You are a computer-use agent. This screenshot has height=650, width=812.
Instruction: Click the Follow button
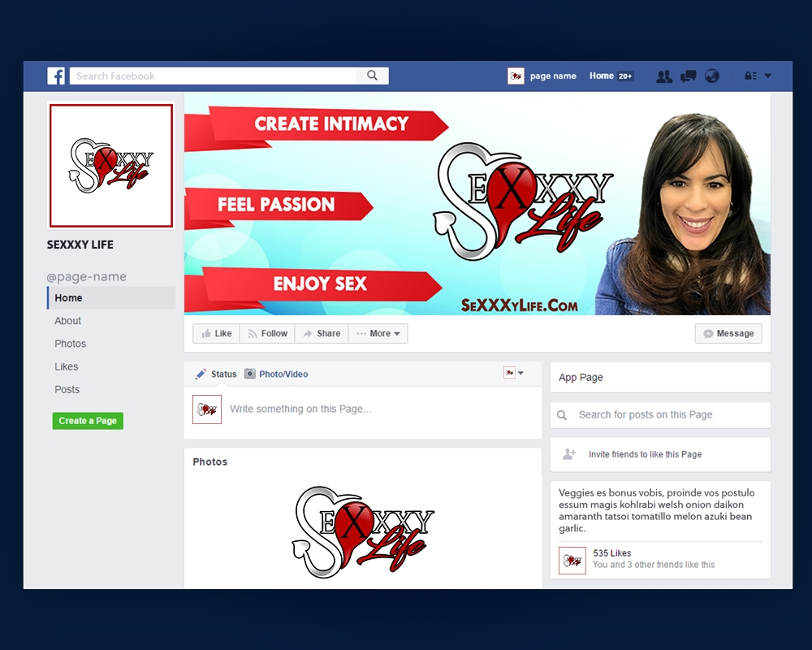tap(267, 334)
